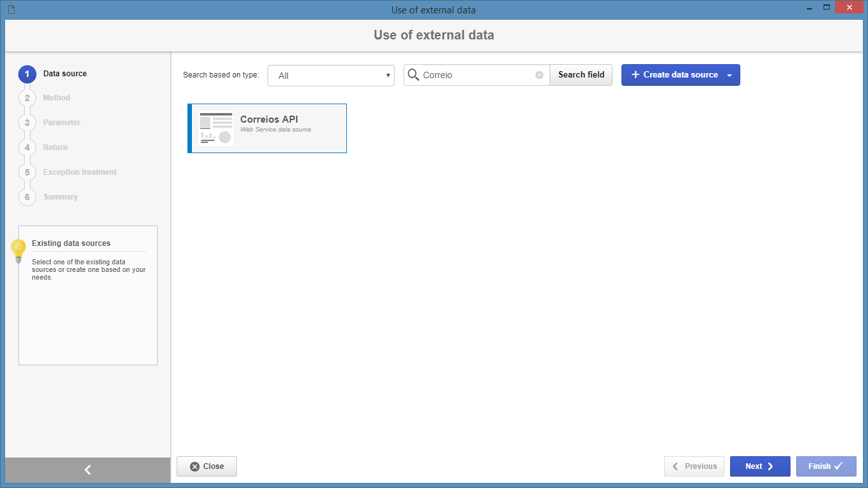Clear the search text with the X icon
The height and width of the screenshot is (488, 868).
[x=539, y=75]
